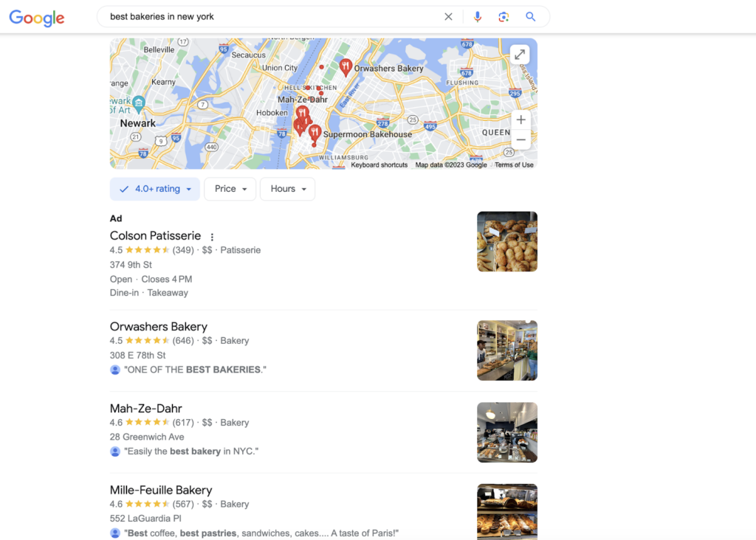View the Colson Patisserie pastry photo
Viewport: 756px width, 540px height.
pyautogui.click(x=507, y=241)
